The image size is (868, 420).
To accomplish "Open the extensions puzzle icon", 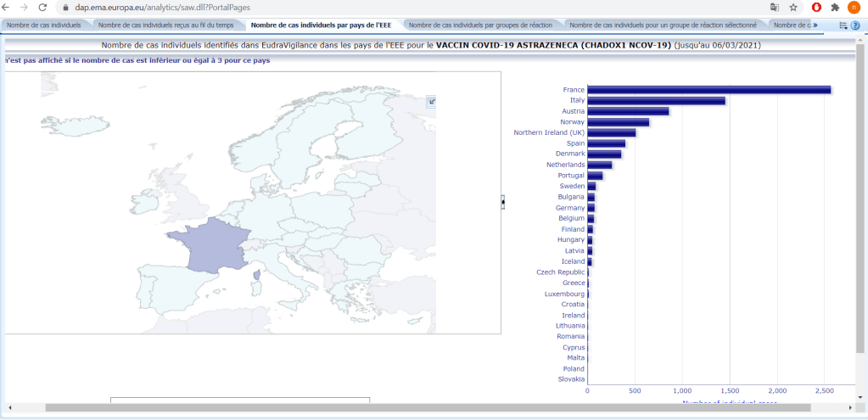I will point(835,7).
